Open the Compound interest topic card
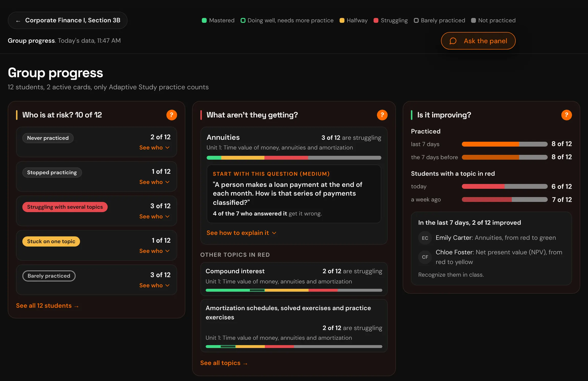This screenshot has width=588, height=381. [x=294, y=279]
